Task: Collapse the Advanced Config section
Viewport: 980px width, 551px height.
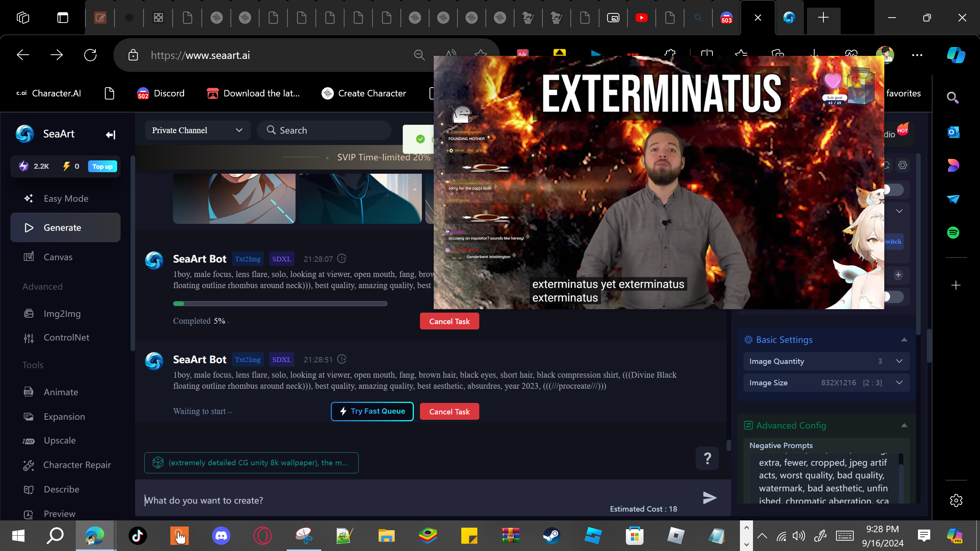Action: click(x=904, y=425)
